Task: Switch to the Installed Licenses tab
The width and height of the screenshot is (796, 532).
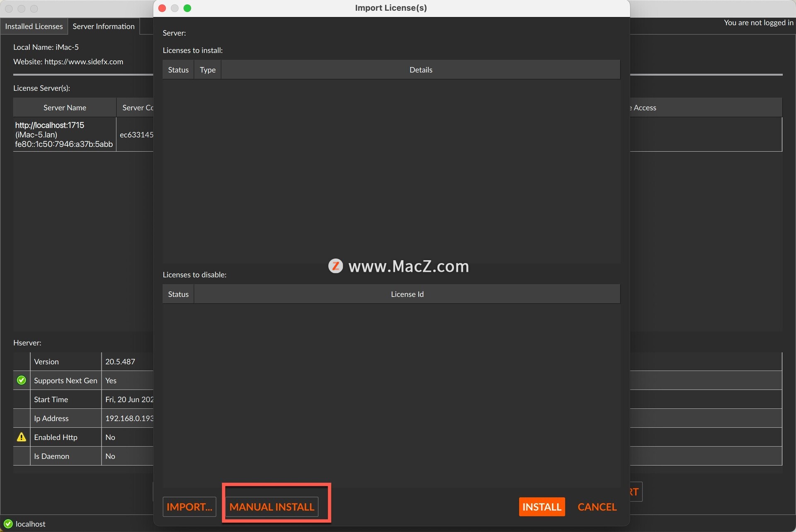Action: 34,26
